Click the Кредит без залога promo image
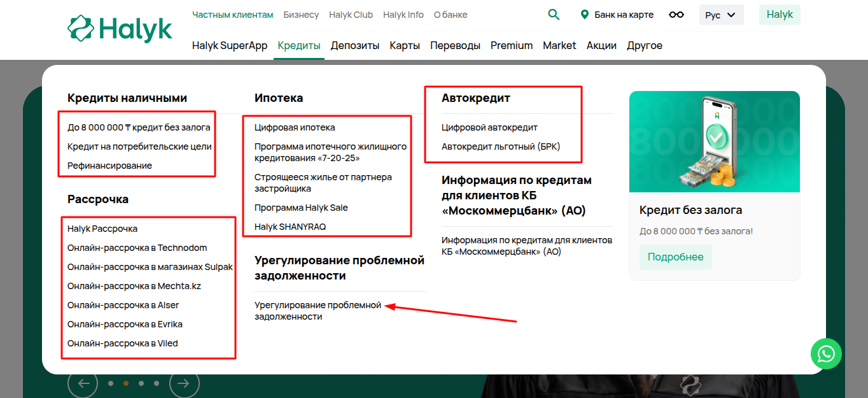The width and height of the screenshot is (868, 398). click(x=715, y=141)
